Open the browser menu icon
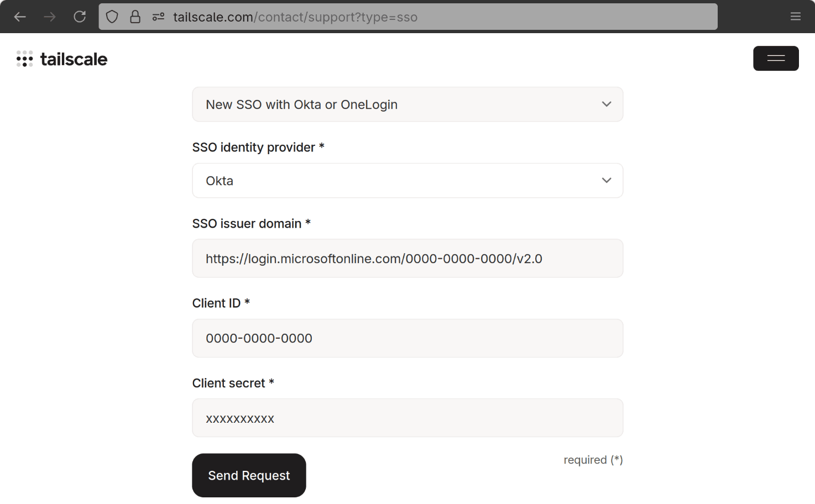This screenshot has width=815, height=504. tap(796, 16)
